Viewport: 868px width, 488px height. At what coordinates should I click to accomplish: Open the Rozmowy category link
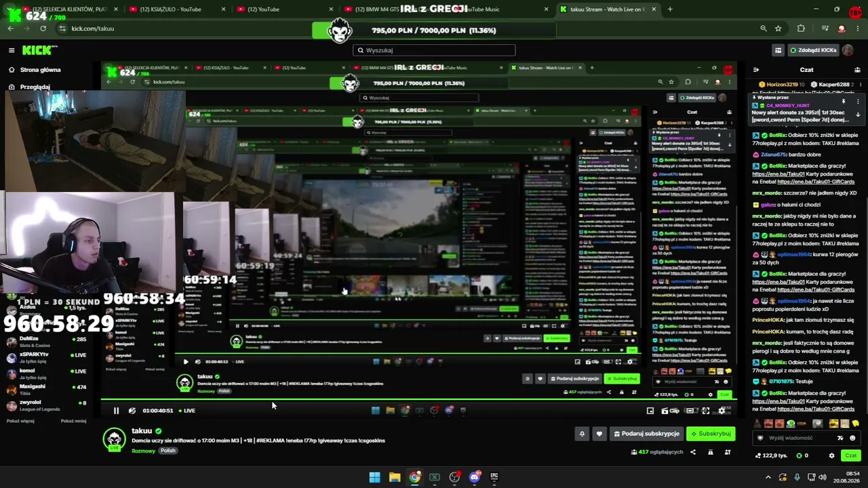[x=143, y=451]
